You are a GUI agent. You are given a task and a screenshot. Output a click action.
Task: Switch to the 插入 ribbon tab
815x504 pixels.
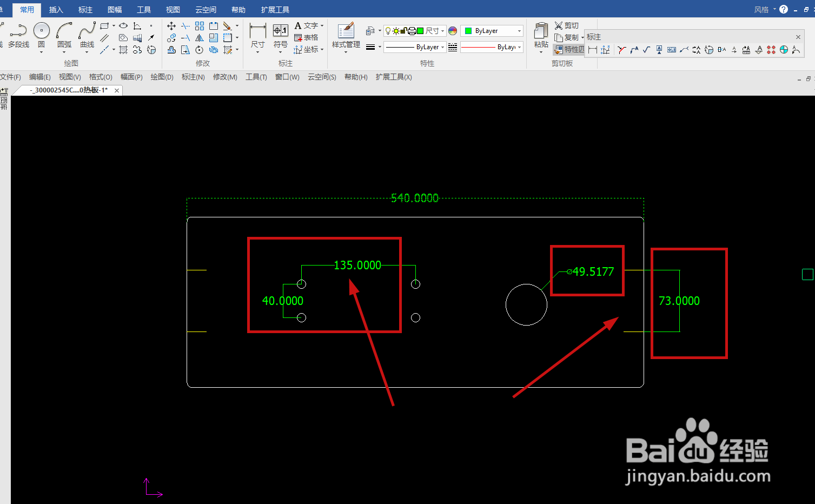tap(56, 10)
